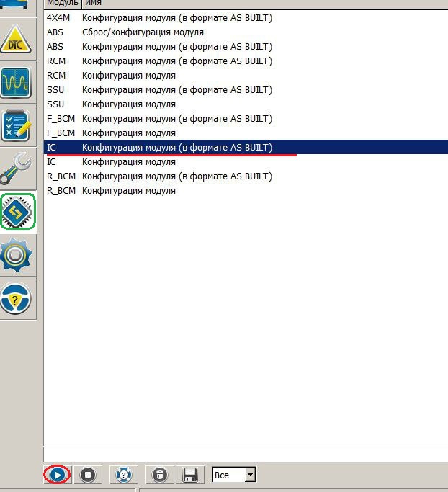Select ABS AS BUILT configuration row

point(246,47)
